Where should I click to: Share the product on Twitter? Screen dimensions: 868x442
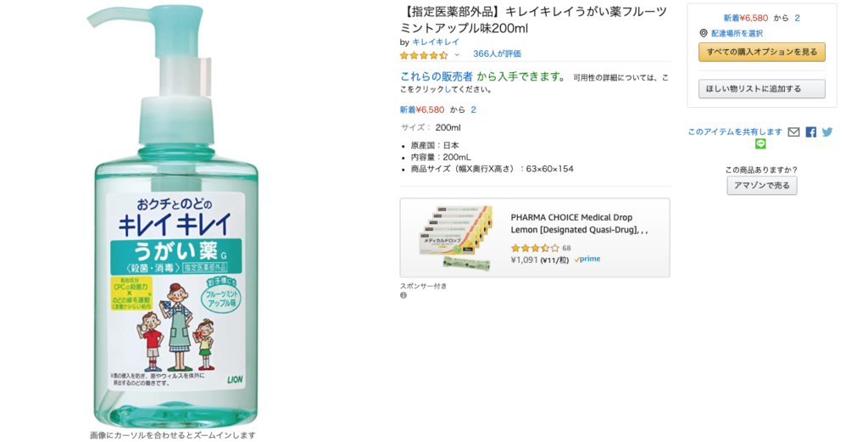tap(827, 131)
